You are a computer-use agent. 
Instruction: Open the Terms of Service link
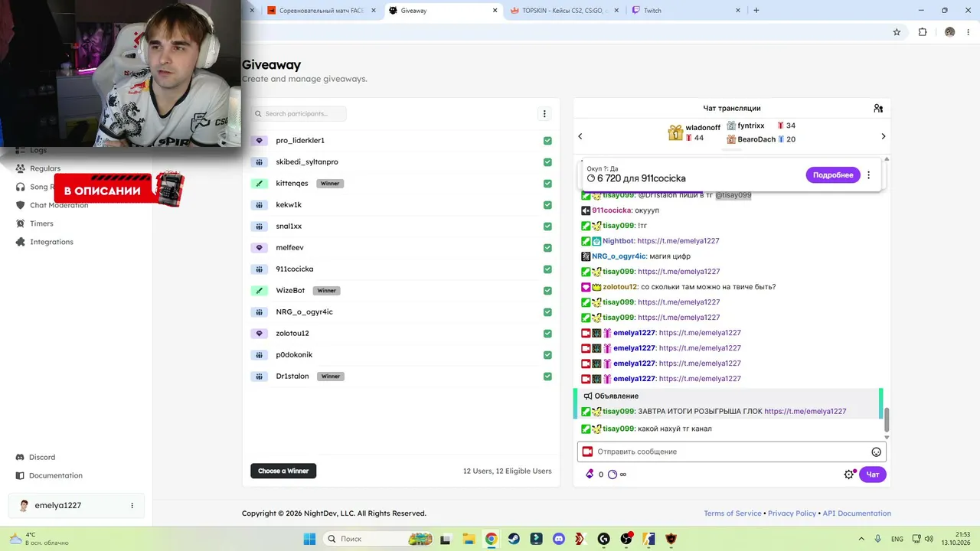733,514
